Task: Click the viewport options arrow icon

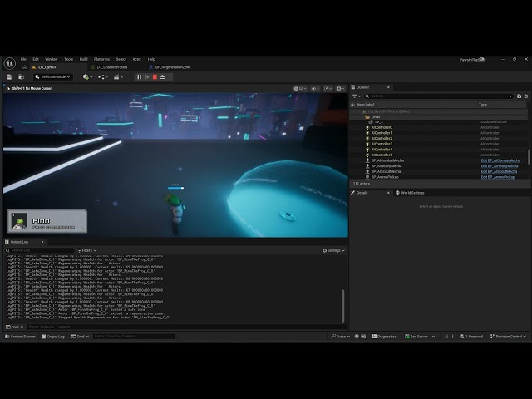Action: click(8, 89)
